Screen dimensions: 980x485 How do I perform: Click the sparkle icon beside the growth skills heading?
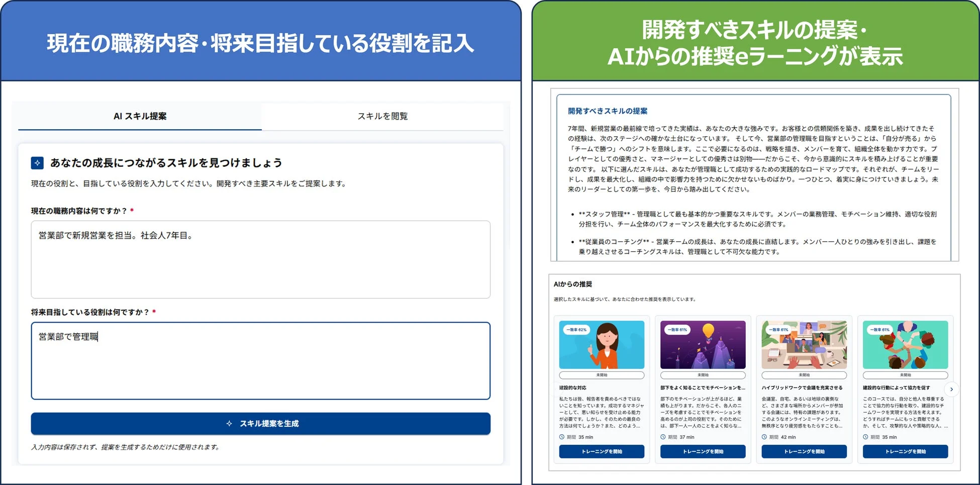[37, 163]
